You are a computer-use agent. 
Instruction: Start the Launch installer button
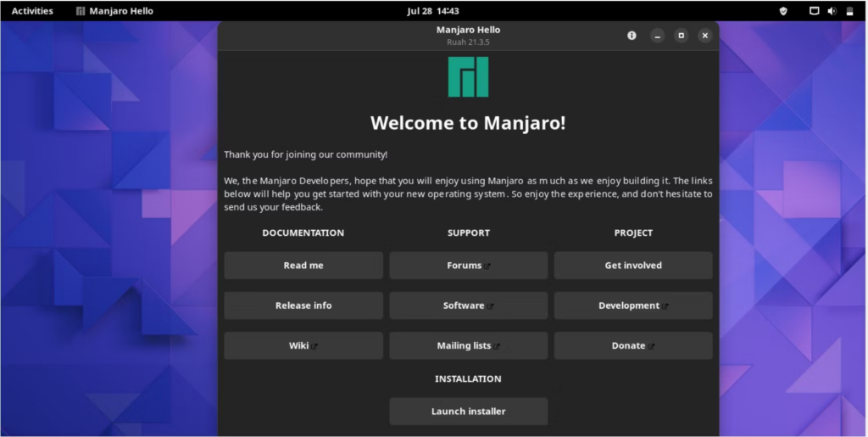[x=468, y=412]
